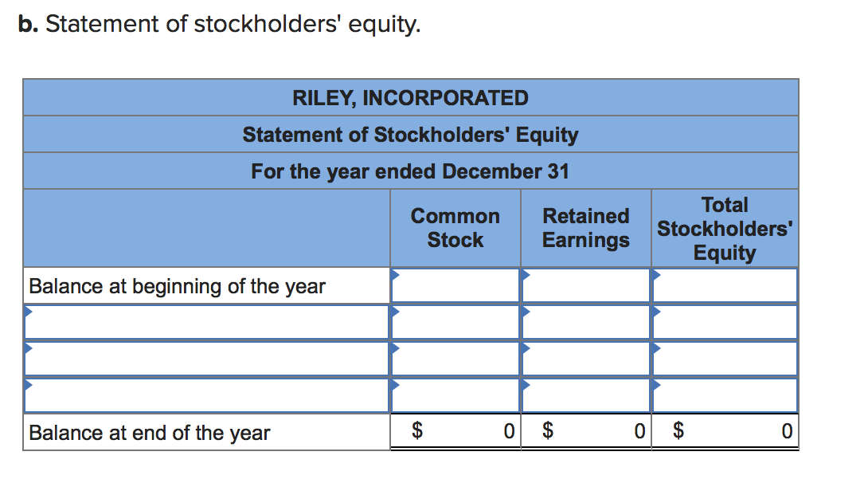Click the For the year ended December 31 row
The image size is (868, 483).
pyautogui.click(x=411, y=171)
